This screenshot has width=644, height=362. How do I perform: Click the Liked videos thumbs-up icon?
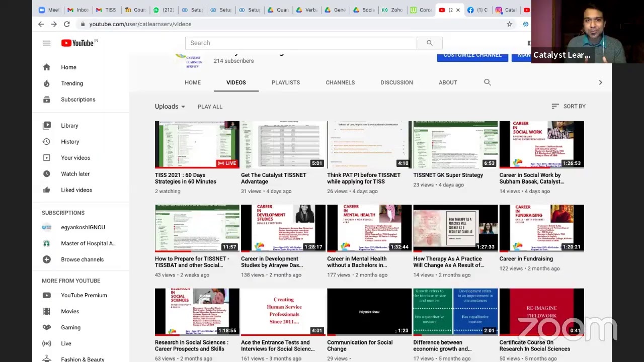[47, 190]
